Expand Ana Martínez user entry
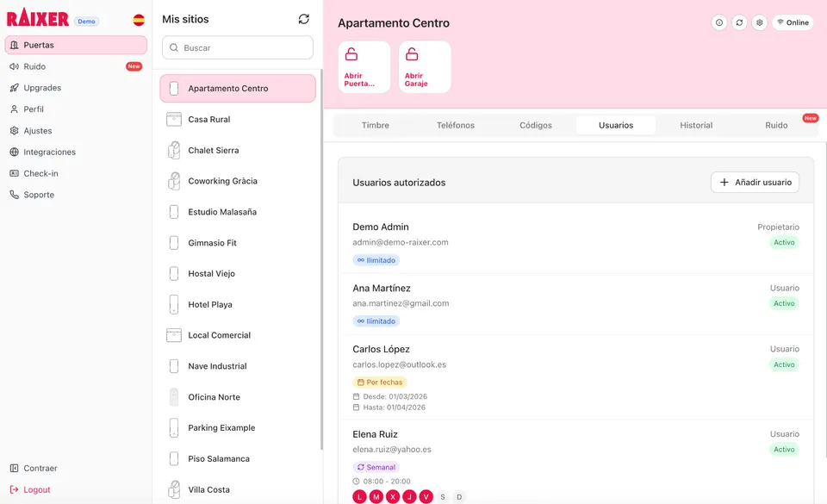This screenshot has height=504, width=827. click(575, 304)
